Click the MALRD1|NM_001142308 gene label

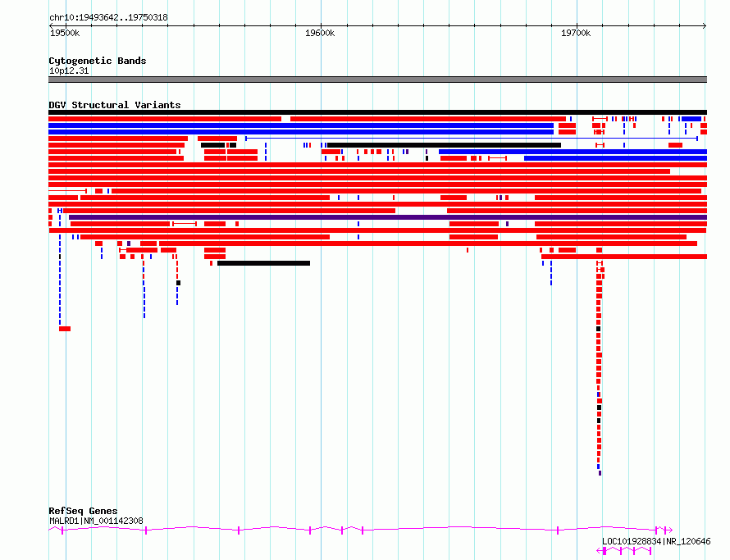96,521
